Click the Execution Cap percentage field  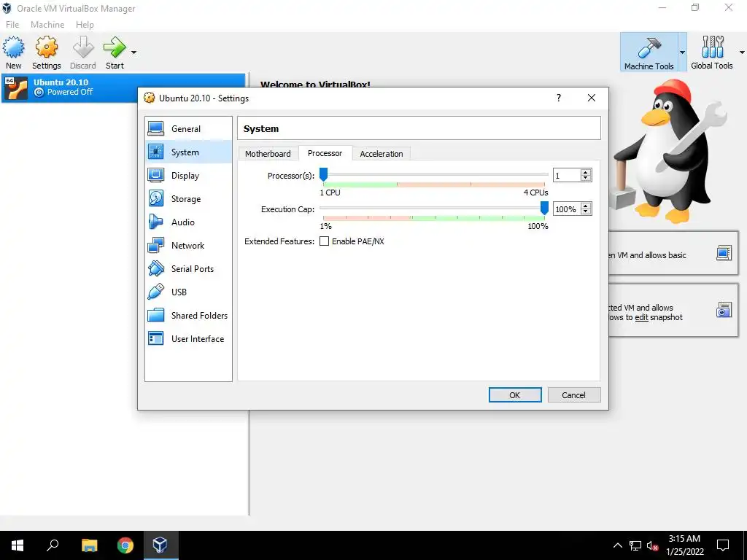(x=566, y=209)
